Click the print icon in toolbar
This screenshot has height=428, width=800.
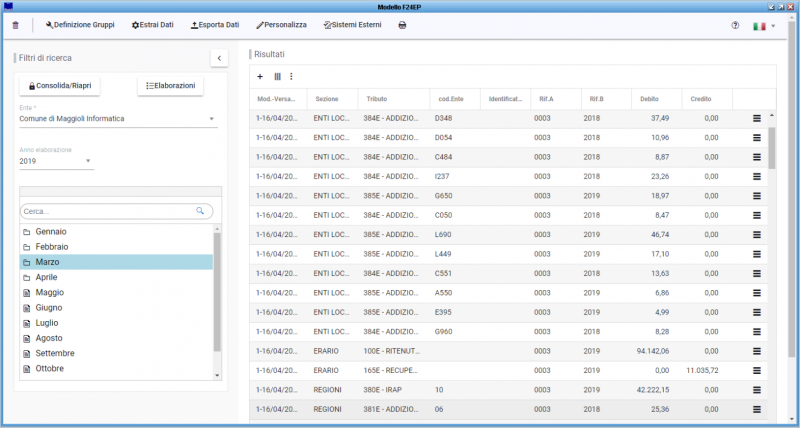coord(402,24)
